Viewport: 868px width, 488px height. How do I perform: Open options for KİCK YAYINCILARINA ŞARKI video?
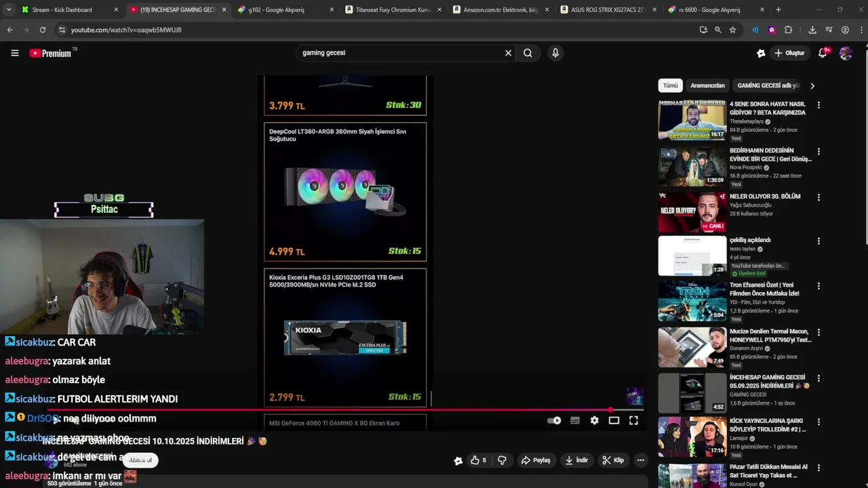click(818, 422)
